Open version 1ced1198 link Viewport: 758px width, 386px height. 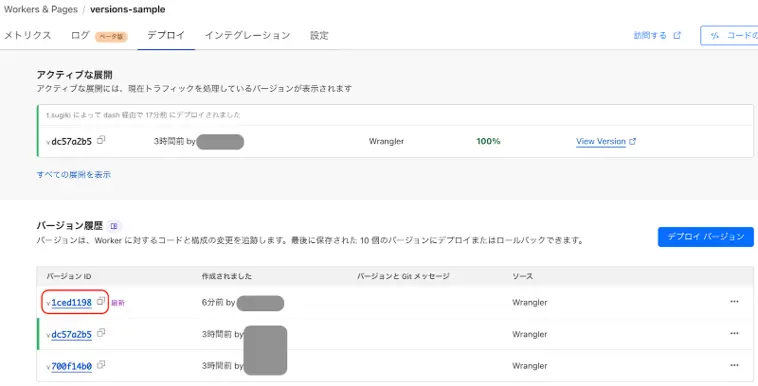[72, 302]
